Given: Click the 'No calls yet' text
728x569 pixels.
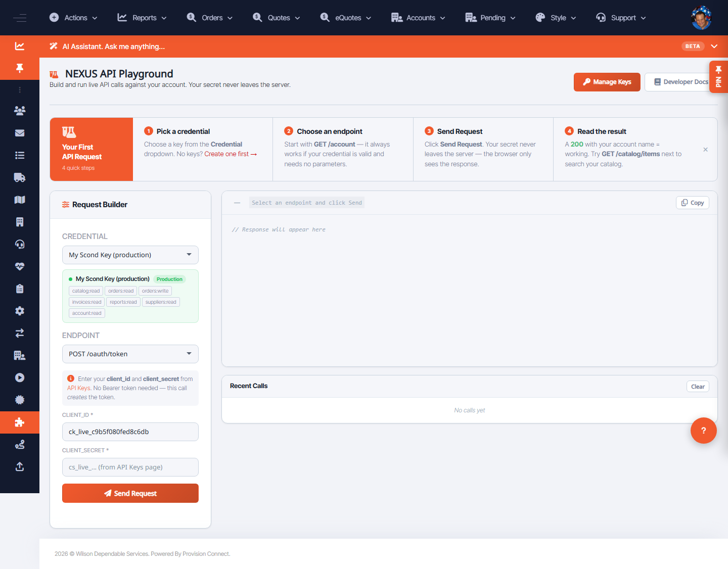Looking at the screenshot, I should click(x=469, y=410).
